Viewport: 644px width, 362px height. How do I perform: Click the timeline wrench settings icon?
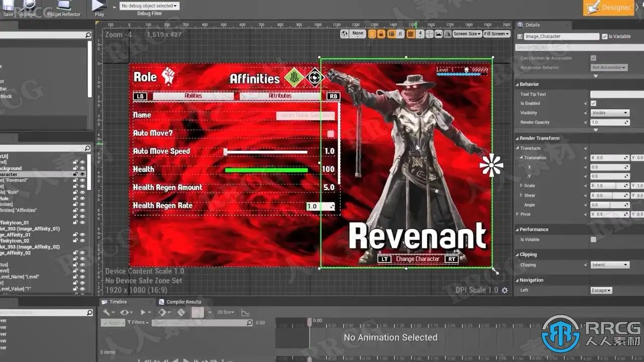(107, 313)
